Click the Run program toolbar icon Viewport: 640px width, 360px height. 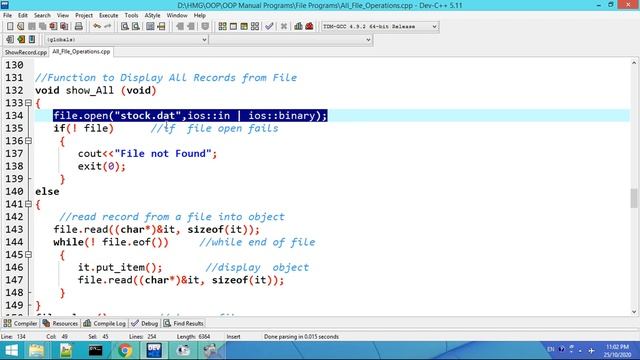(233, 27)
